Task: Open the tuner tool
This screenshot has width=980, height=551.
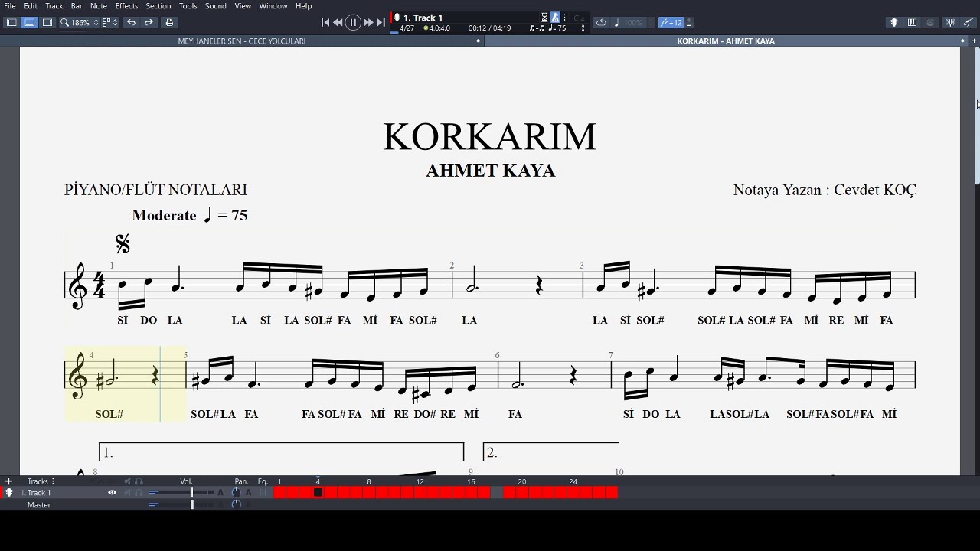Action: (950, 22)
